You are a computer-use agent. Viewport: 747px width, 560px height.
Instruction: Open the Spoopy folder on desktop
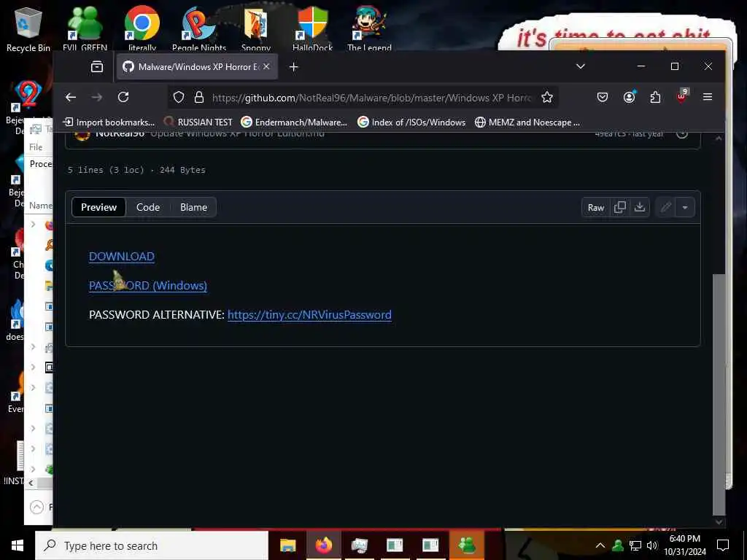coord(256,28)
